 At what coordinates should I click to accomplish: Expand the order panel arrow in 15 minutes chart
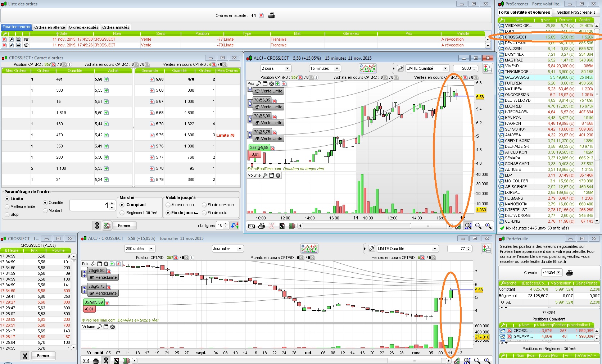(394, 68)
